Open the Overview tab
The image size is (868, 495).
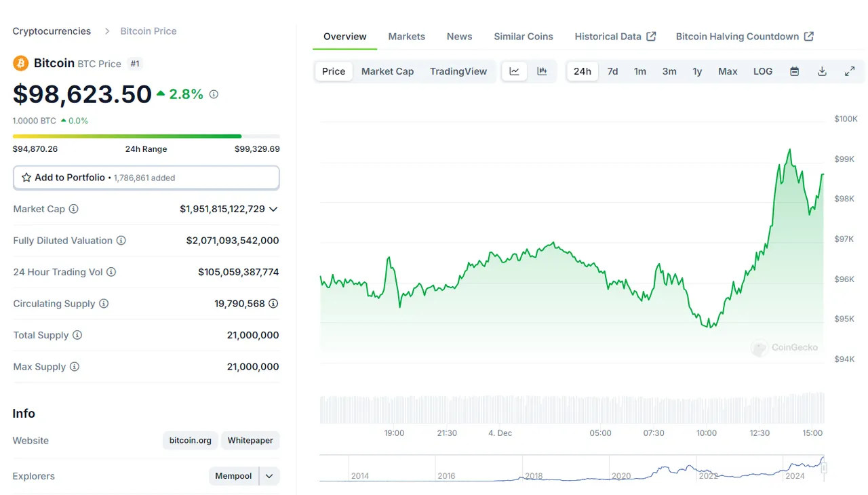point(345,37)
